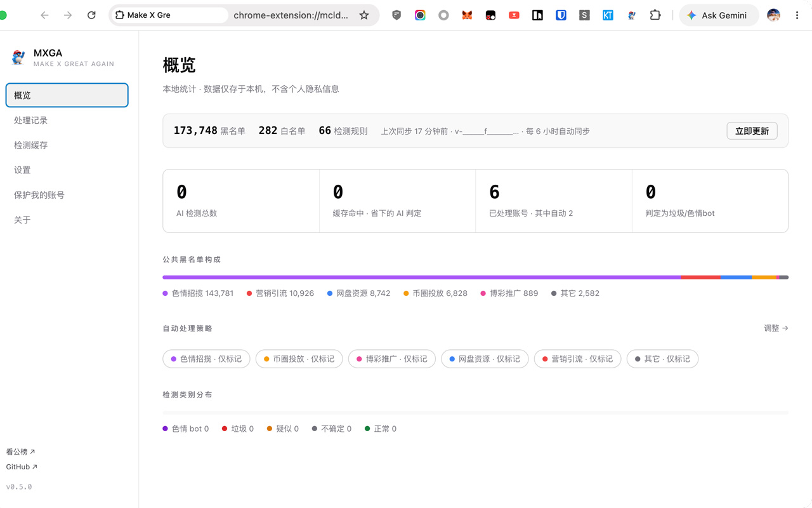
Task: Click the 垃圾 0 legend entry
Action: (237, 429)
